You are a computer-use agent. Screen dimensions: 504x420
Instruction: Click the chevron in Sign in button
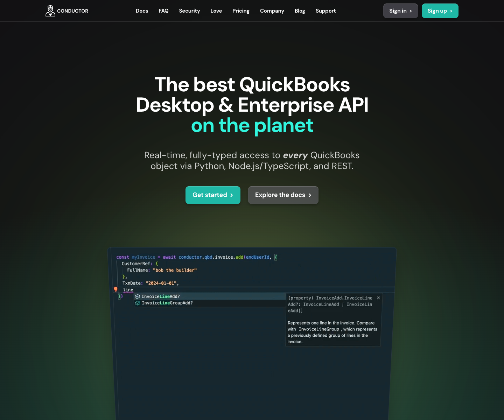point(411,11)
